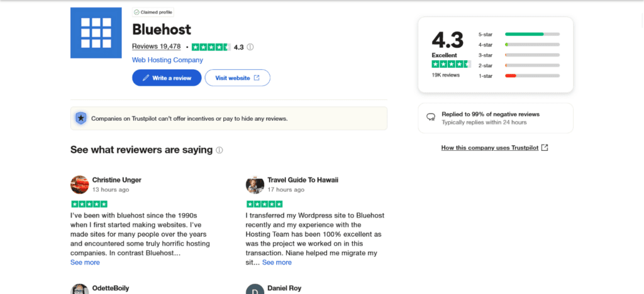Click the Bluehost company heading

pyautogui.click(x=162, y=30)
